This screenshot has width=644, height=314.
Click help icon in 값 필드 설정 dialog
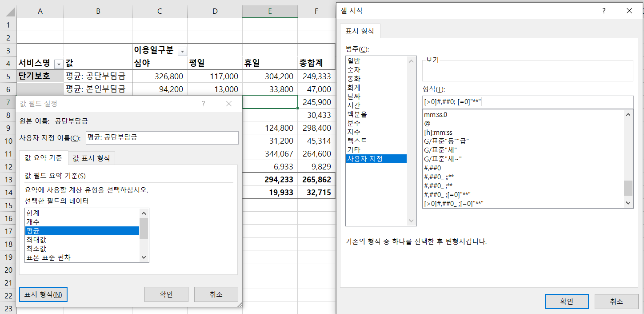point(204,104)
